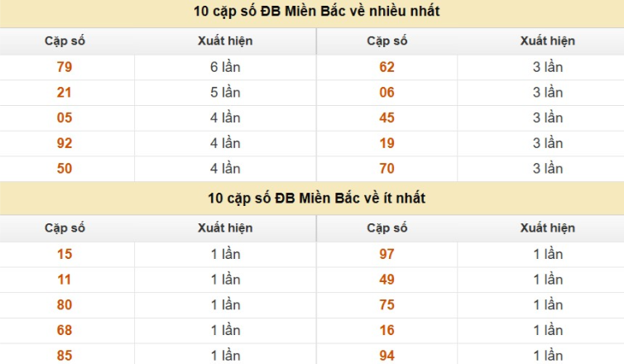Select pair number 05

[65, 118]
